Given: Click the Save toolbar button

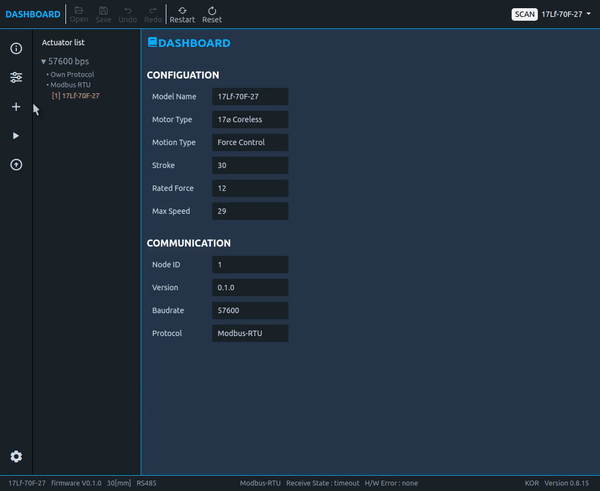Looking at the screenshot, I should pos(103,14).
